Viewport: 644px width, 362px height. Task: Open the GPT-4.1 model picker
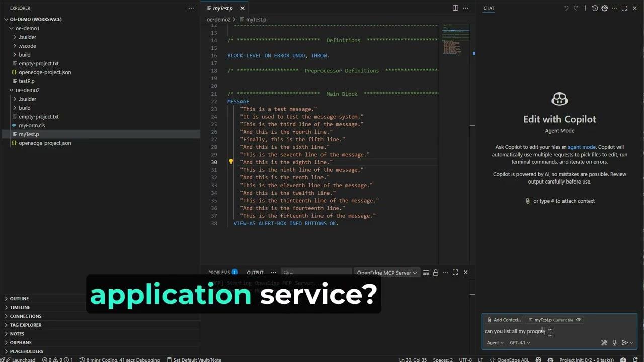[x=520, y=343]
